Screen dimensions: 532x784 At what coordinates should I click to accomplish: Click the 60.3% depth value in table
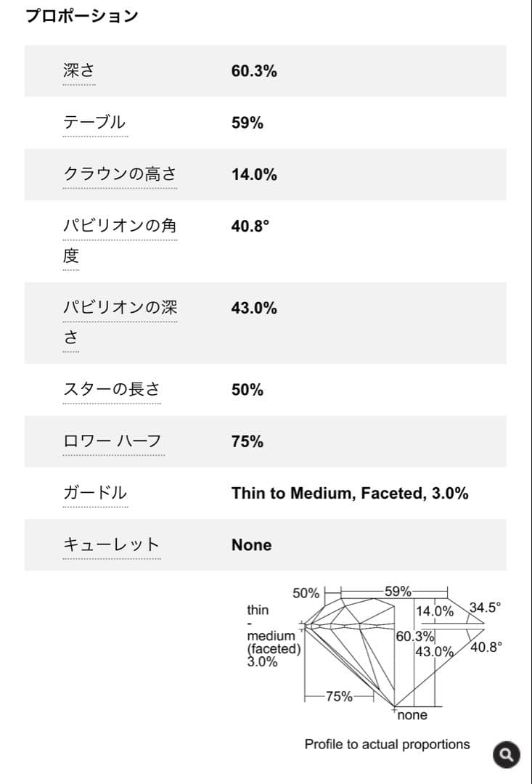[253, 71]
